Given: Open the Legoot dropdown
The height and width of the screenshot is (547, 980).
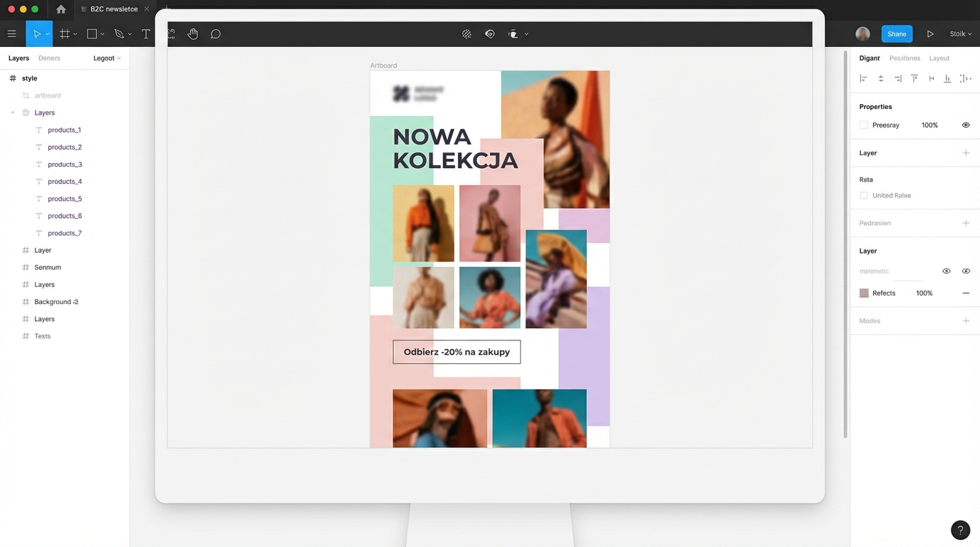Looking at the screenshot, I should tap(107, 58).
